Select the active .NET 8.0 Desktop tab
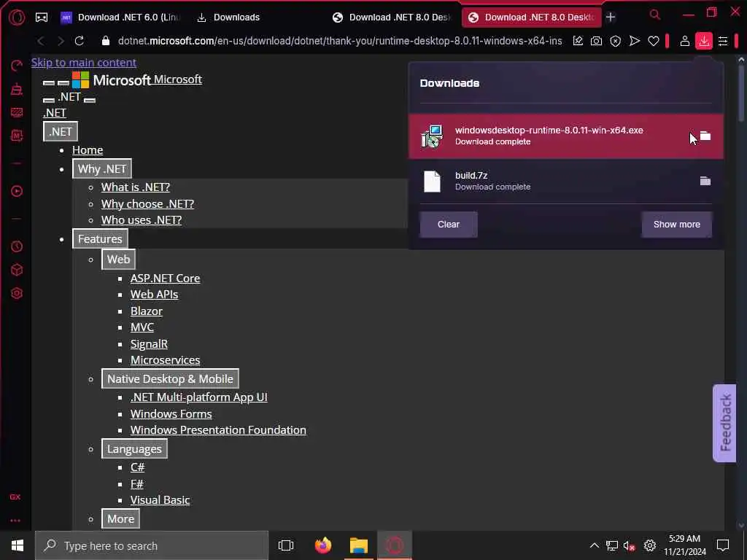The height and width of the screenshot is (560, 747). click(531, 17)
